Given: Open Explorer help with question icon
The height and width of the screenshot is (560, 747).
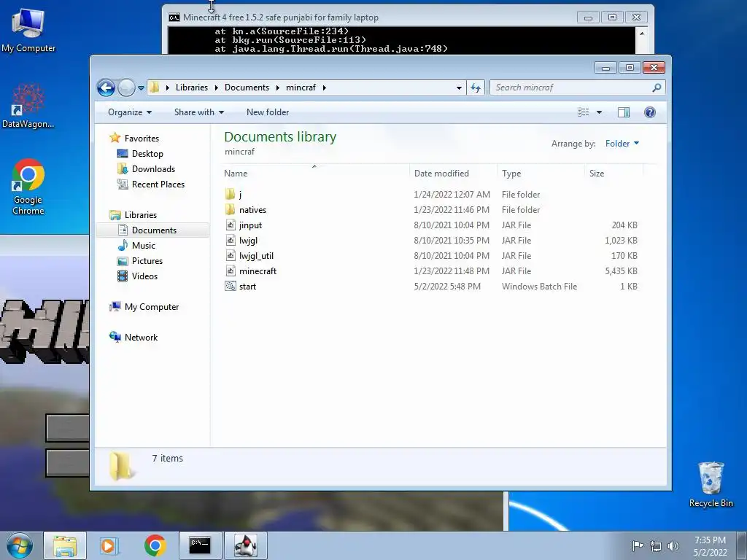Looking at the screenshot, I should (650, 112).
